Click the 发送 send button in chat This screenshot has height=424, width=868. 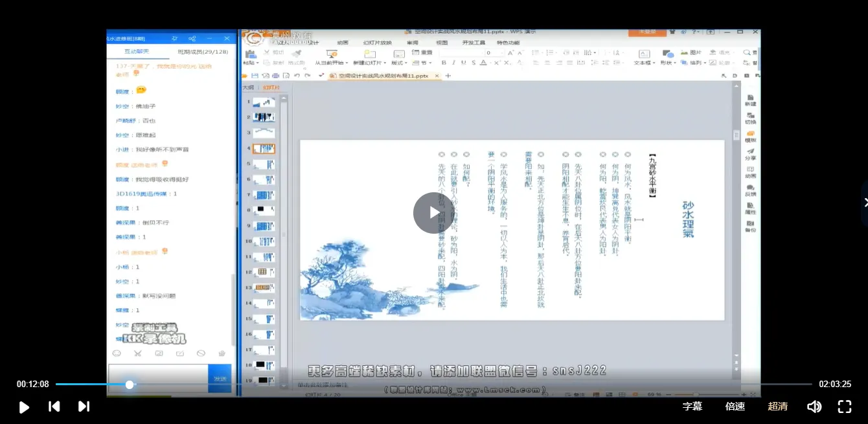pos(220,379)
